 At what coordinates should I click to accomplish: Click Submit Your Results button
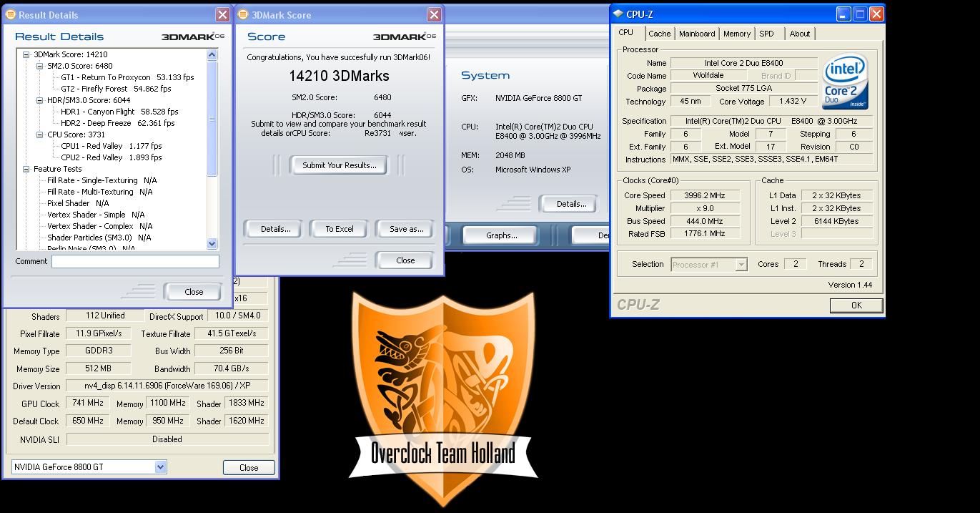pyautogui.click(x=339, y=165)
